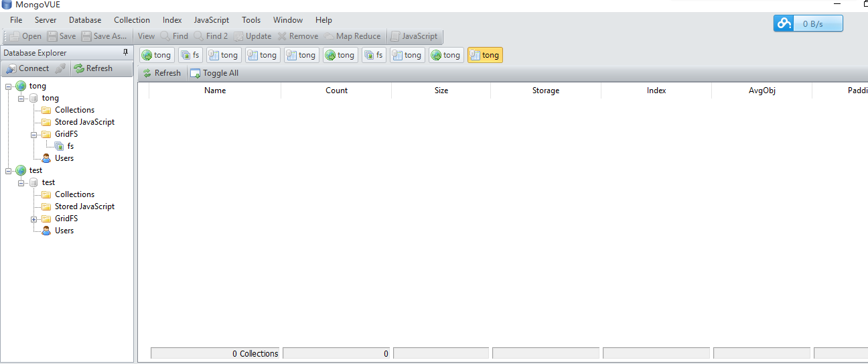Click the MongoVUE title bar app icon
This screenshot has height=364, width=868.
(7, 5)
